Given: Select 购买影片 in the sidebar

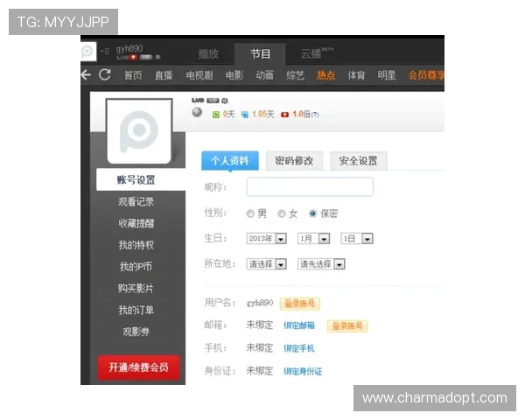Looking at the screenshot, I should pos(136,289).
